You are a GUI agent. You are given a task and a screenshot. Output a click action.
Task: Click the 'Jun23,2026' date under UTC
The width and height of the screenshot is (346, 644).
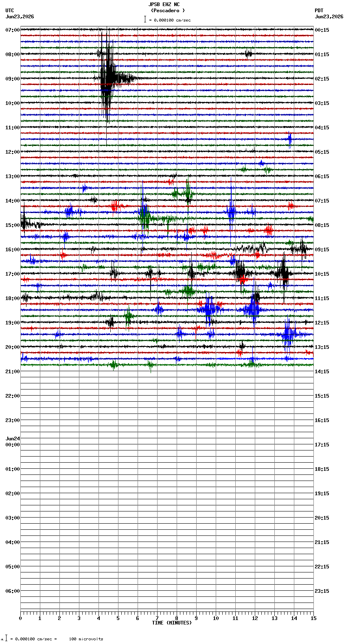[20, 17]
